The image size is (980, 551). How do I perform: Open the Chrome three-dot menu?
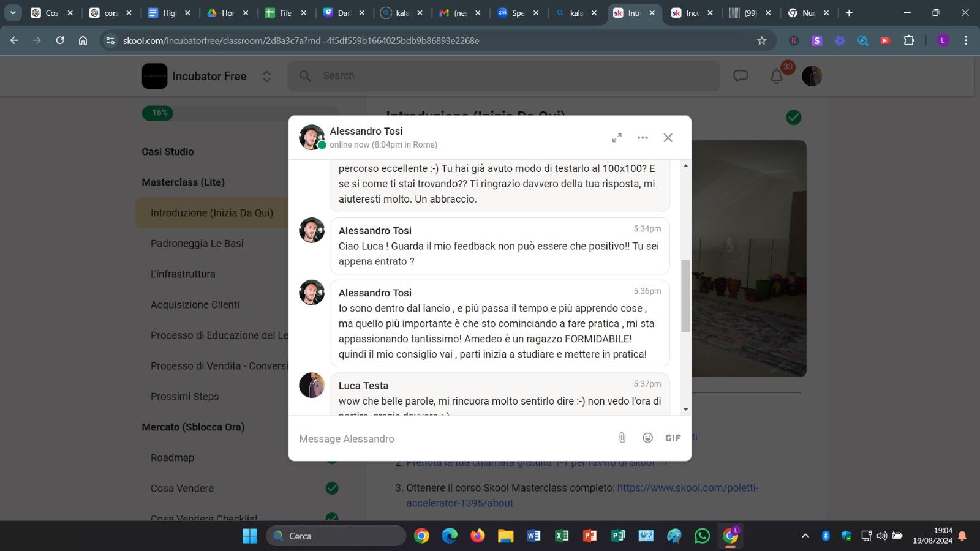[966, 40]
